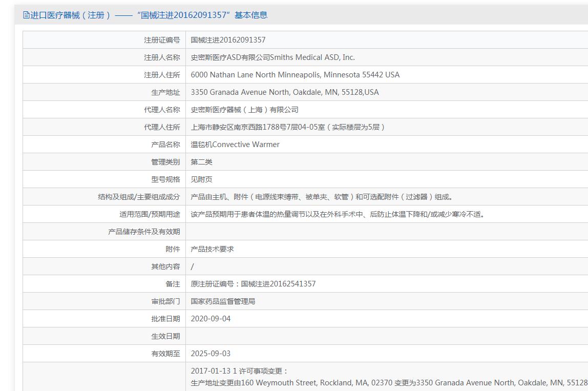Click the slash value in 其他内容 row
588x391 pixels.
[x=193, y=267]
